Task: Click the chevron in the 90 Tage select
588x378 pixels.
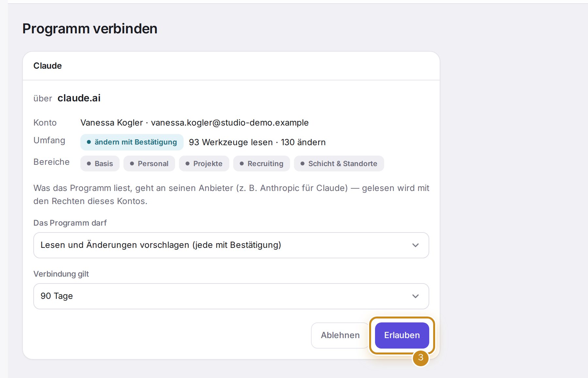Action: point(415,296)
